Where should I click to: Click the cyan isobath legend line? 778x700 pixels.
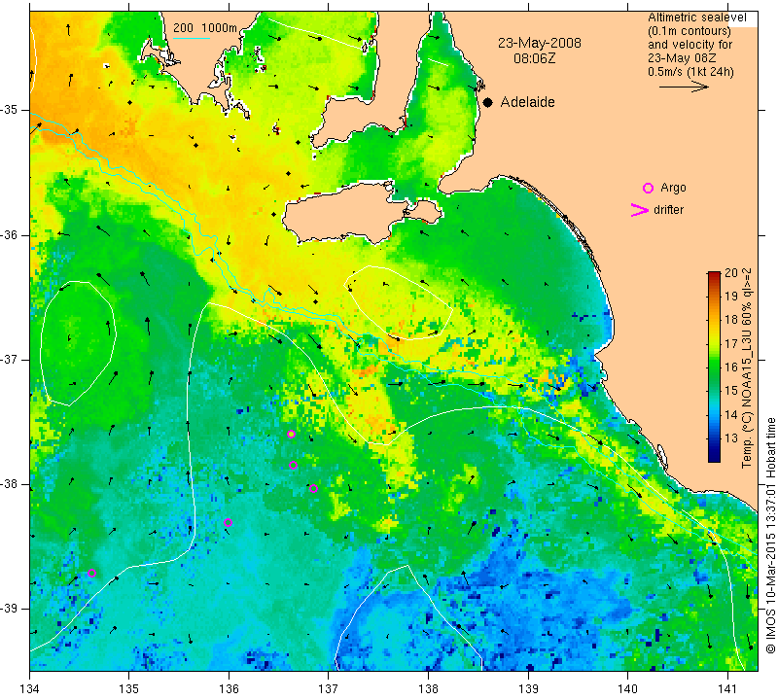191,38
